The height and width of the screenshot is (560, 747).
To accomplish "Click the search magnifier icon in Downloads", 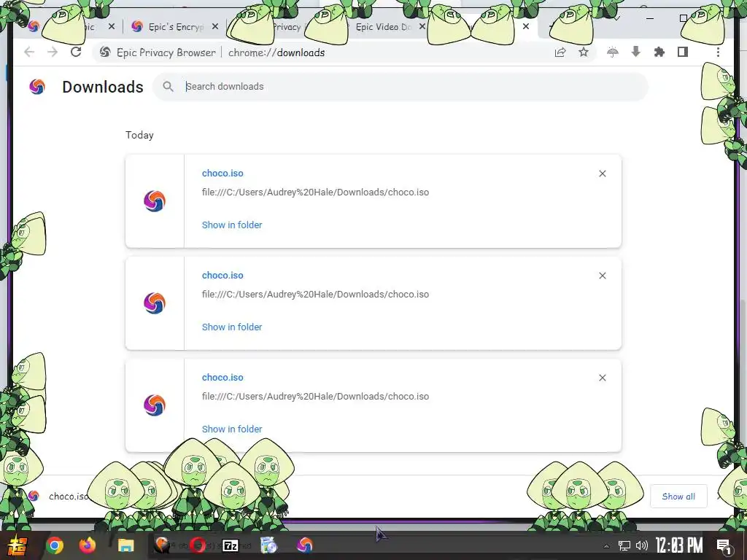I will coord(168,86).
